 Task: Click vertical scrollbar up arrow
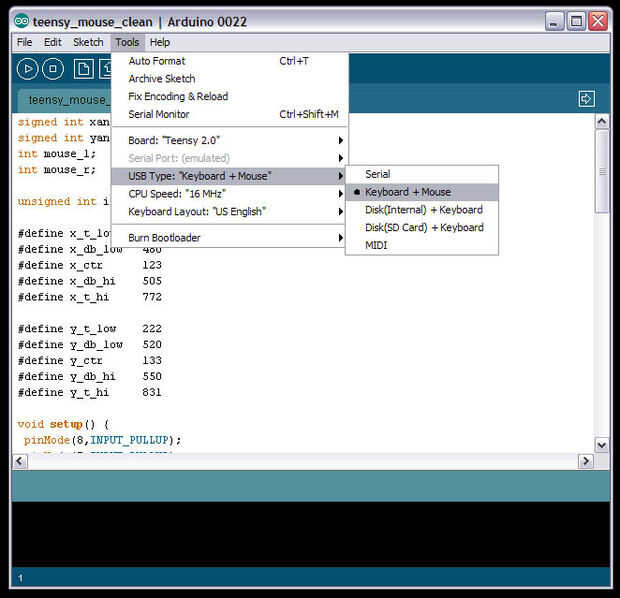(602, 121)
